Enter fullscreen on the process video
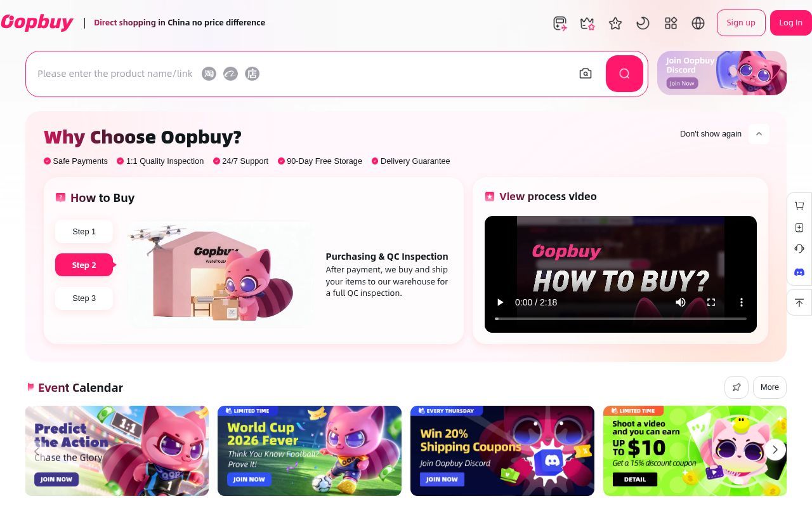812x508 pixels. point(711,302)
